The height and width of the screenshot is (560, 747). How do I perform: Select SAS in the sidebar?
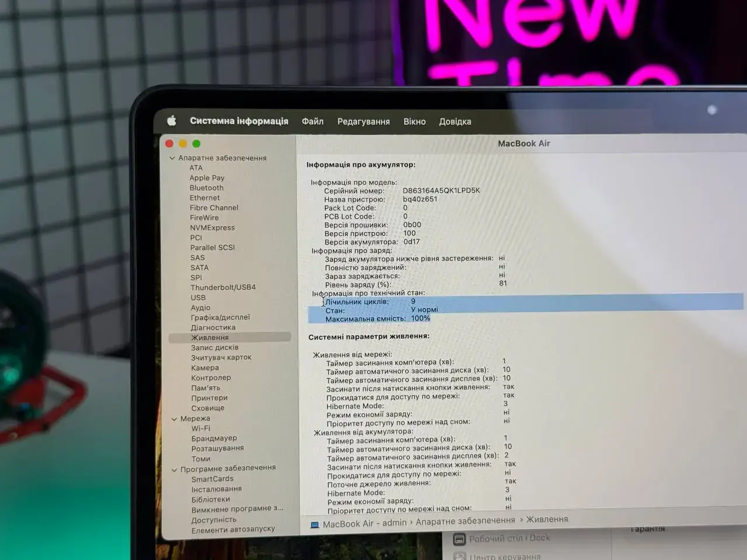197,257
